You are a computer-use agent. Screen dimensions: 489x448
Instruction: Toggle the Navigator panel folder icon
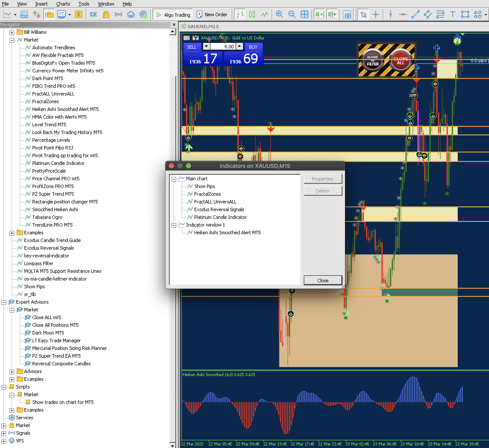(x=49, y=15)
